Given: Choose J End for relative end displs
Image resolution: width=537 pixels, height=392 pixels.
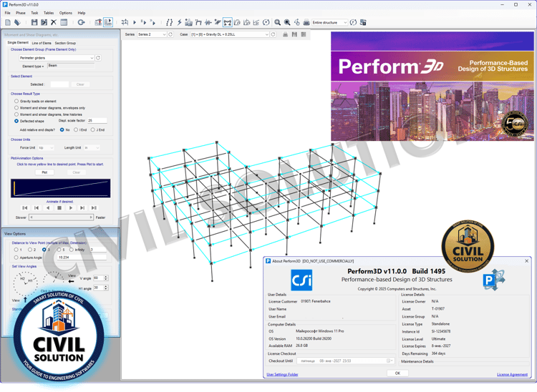Looking at the screenshot, I should tap(93, 130).
